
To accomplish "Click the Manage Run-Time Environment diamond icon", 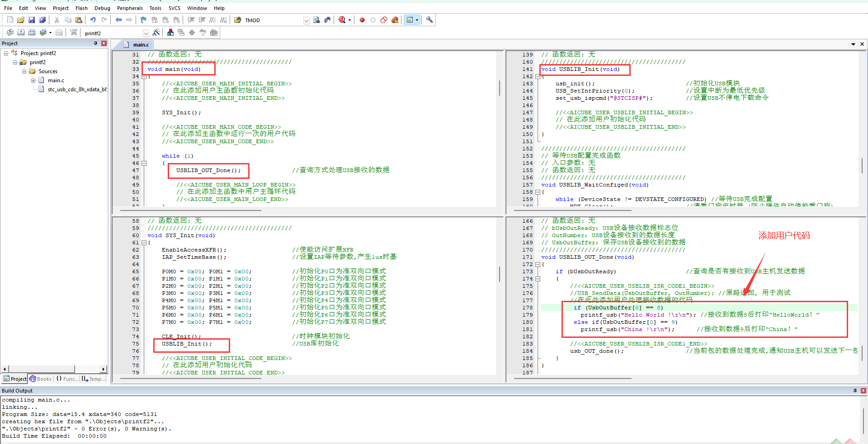I will pos(192,33).
